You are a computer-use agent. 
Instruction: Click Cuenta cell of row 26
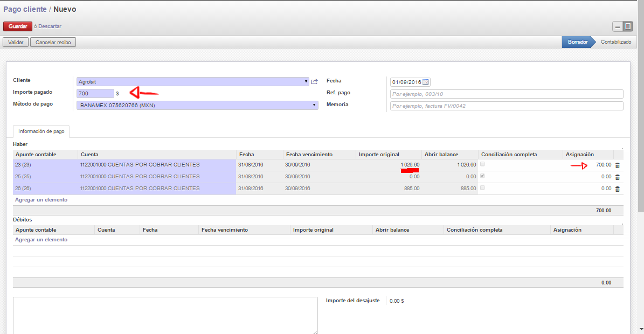click(x=157, y=189)
